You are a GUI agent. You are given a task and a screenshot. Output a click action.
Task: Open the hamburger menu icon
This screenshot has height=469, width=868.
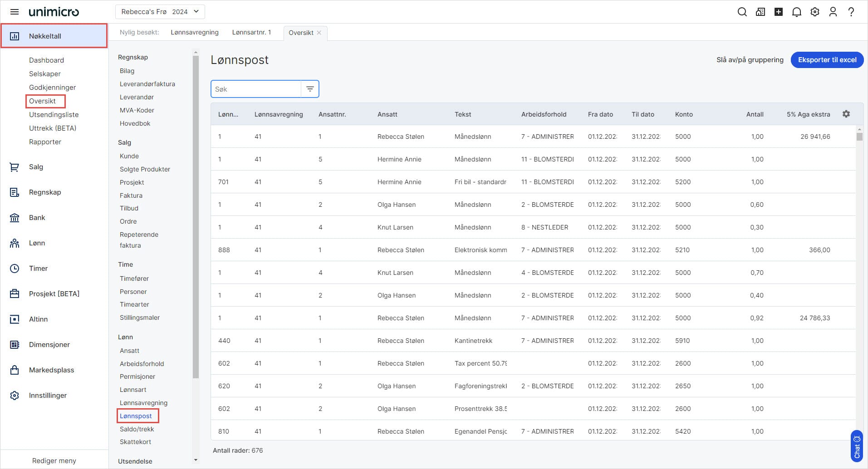[x=15, y=12]
